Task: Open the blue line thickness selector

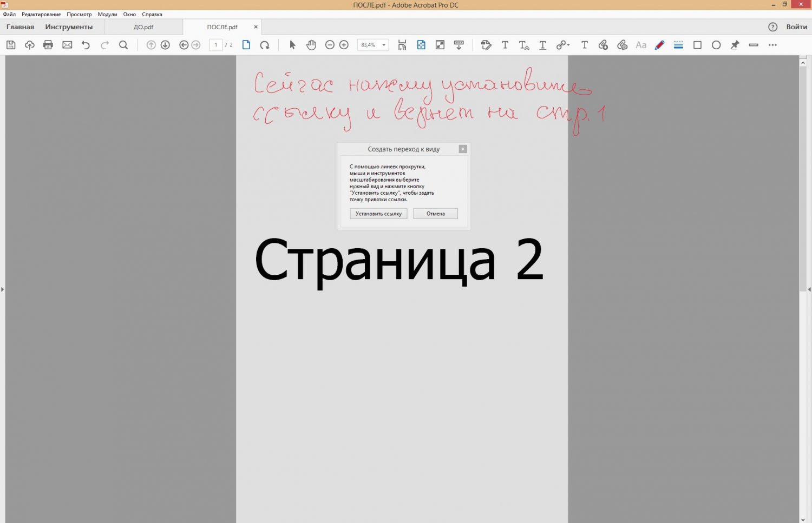Action: (x=678, y=45)
